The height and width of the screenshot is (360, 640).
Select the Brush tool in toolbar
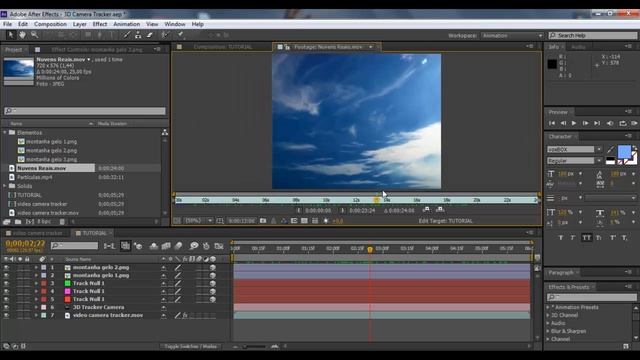coord(127,35)
